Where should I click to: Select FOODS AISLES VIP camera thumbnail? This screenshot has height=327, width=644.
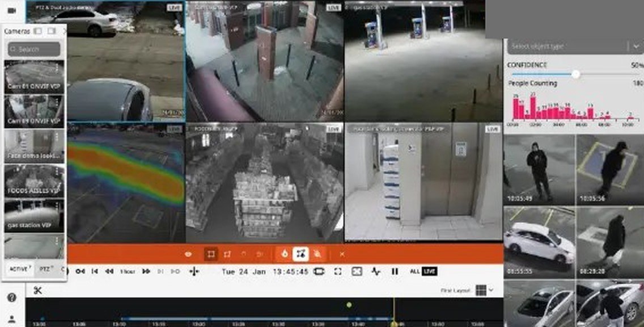34,181
